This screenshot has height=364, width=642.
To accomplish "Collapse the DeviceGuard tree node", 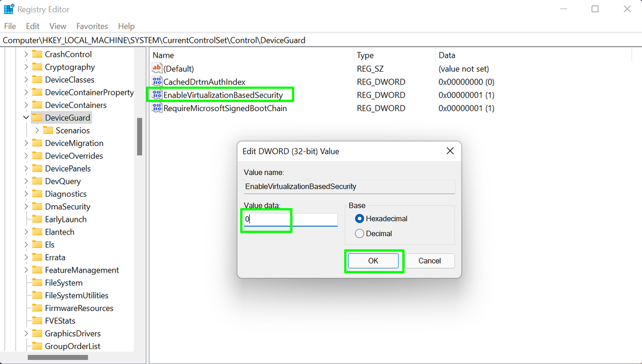I will (x=26, y=117).
